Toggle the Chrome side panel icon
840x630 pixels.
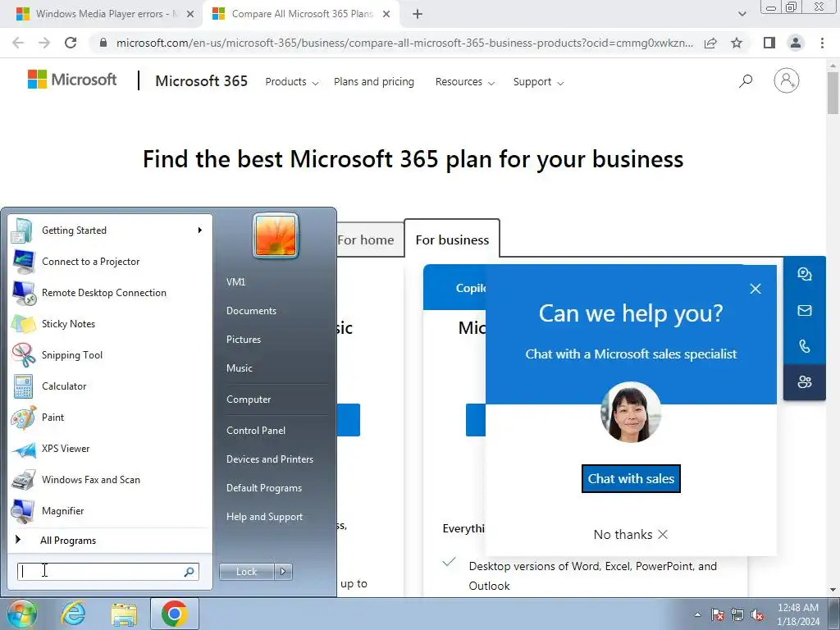(x=769, y=43)
